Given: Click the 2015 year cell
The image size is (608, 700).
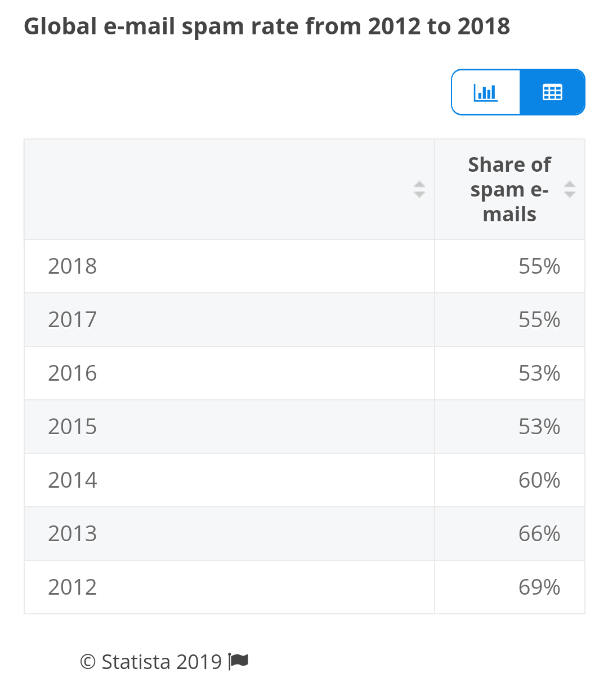Looking at the screenshot, I should 229,426.
